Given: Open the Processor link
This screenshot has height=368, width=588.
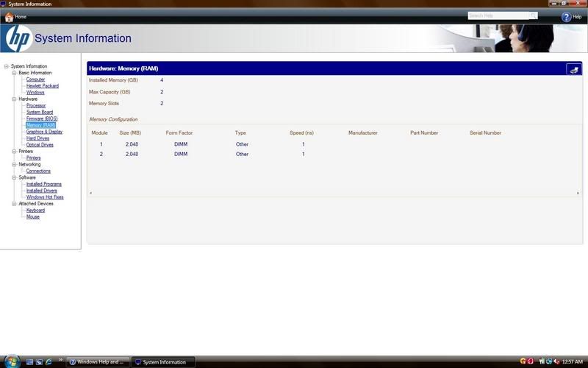Looking at the screenshot, I should click(36, 105).
